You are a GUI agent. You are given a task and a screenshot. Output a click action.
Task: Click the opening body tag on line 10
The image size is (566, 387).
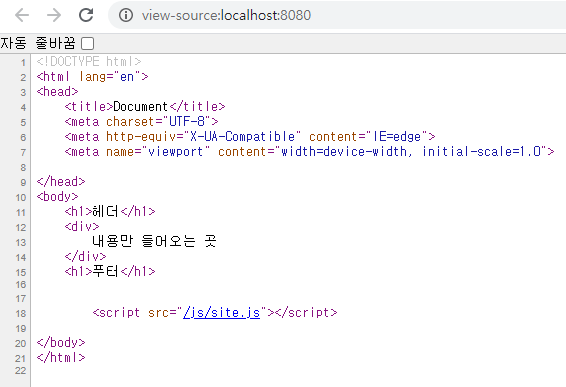click(57, 197)
